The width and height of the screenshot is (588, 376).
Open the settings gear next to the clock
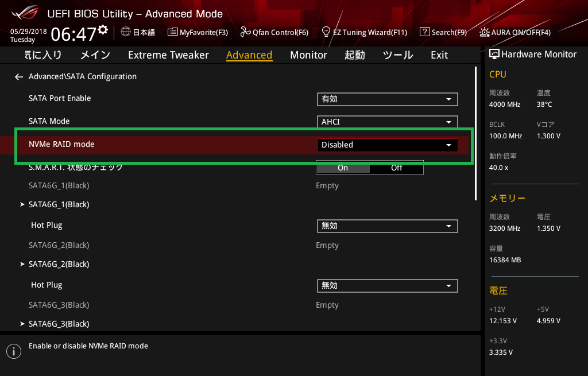coord(103,29)
